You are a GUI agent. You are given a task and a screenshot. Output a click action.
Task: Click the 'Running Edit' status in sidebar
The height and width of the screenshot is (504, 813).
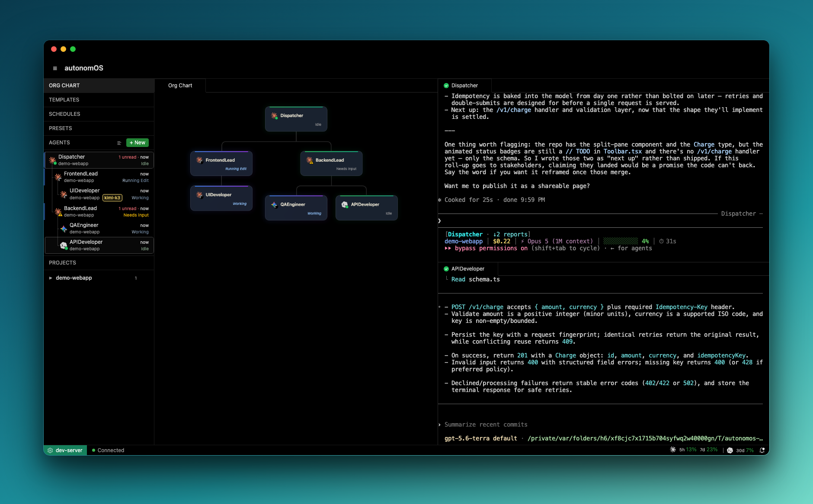click(135, 181)
